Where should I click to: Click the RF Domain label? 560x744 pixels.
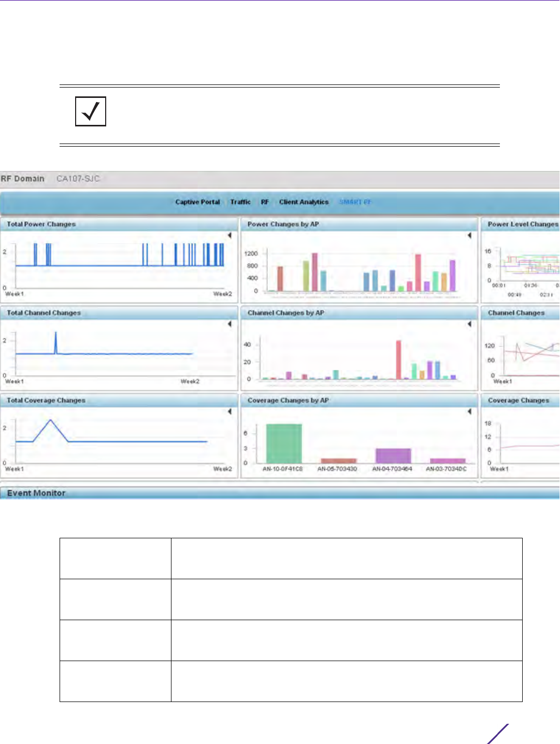pyautogui.click(x=23, y=179)
